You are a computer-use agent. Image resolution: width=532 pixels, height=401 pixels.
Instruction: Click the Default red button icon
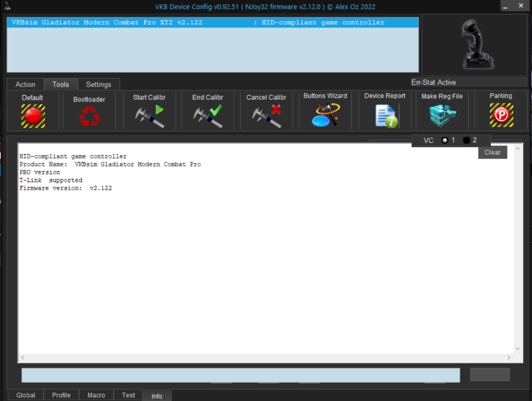click(x=32, y=116)
